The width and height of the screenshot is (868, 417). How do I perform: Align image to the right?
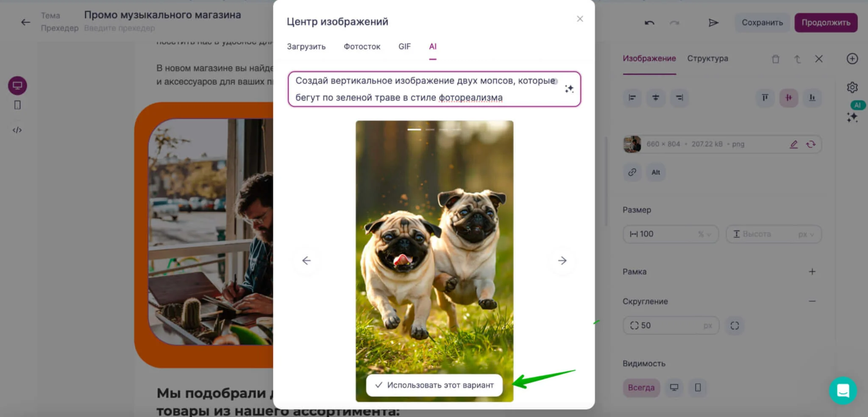[x=679, y=98]
